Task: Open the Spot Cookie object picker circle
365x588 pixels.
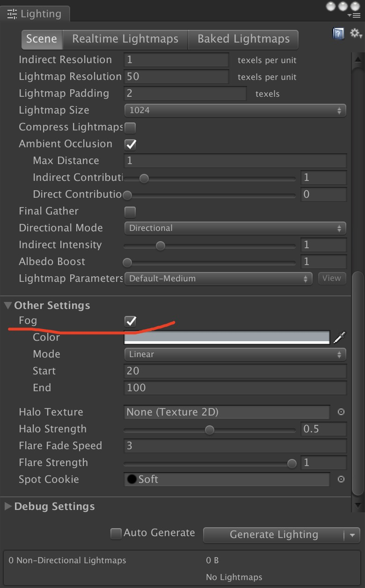Action: pos(341,479)
